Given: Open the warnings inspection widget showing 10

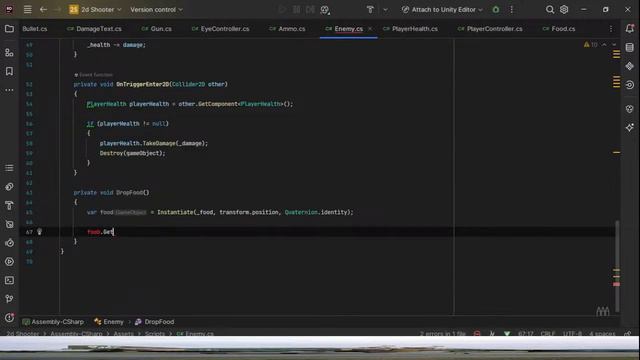Looking at the screenshot, I should (x=591, y=44).
